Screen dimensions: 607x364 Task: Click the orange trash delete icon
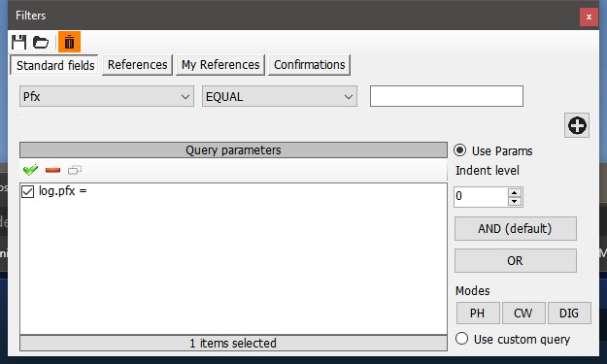click(x=69, y=42)
